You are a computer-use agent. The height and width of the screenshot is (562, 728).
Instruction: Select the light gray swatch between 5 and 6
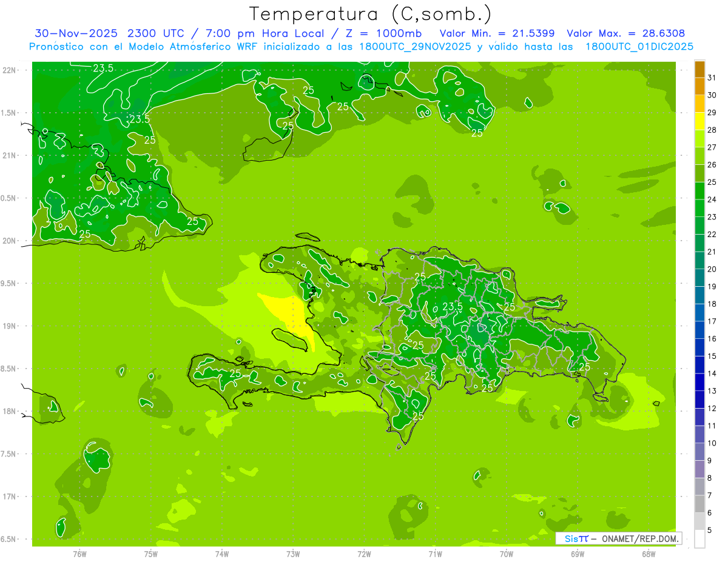(x=699, y=521)
